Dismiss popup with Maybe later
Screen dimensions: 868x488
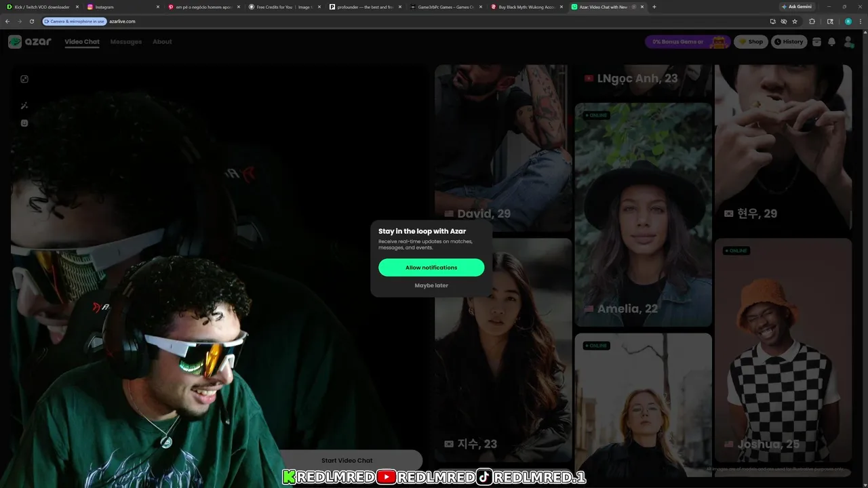click(431, 285)
